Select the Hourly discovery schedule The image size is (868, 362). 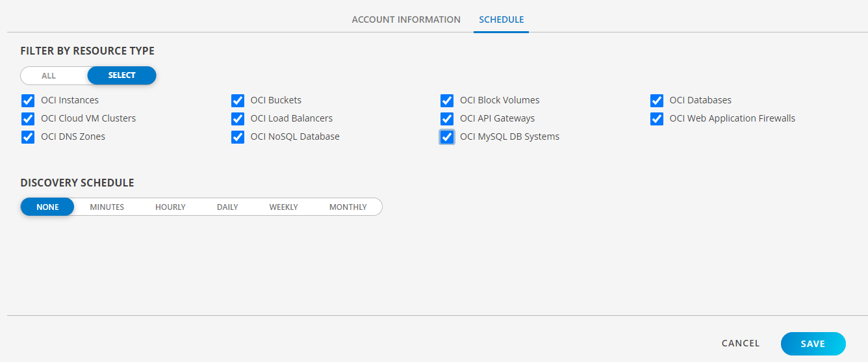tap(170, 207)
